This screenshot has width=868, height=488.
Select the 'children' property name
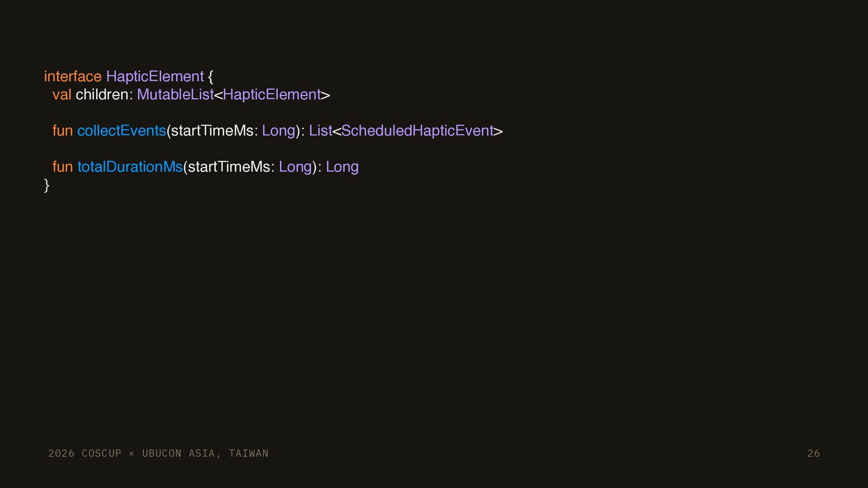(102, 94)
